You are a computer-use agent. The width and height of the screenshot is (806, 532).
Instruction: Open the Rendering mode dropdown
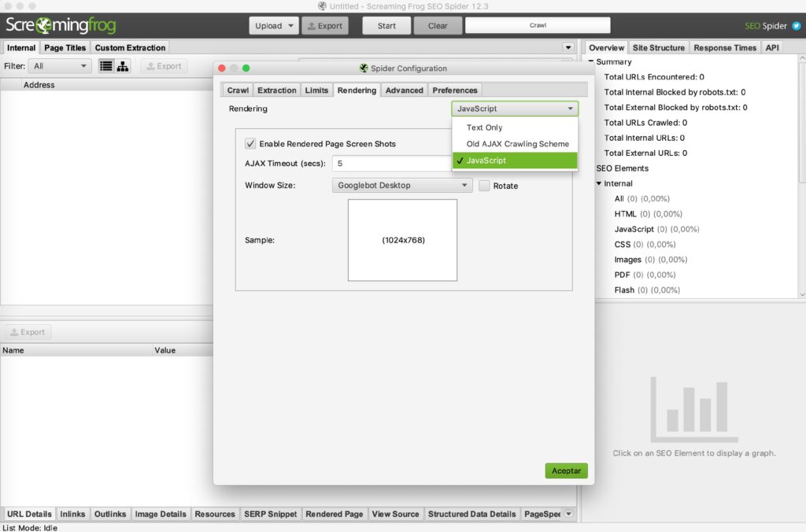(x=515, y=109)
